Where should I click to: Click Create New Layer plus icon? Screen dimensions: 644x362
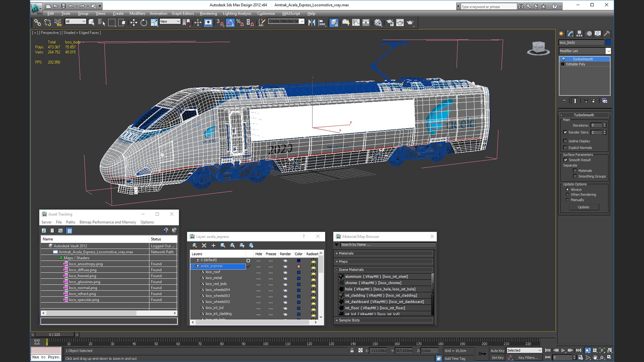coord(213,245)
